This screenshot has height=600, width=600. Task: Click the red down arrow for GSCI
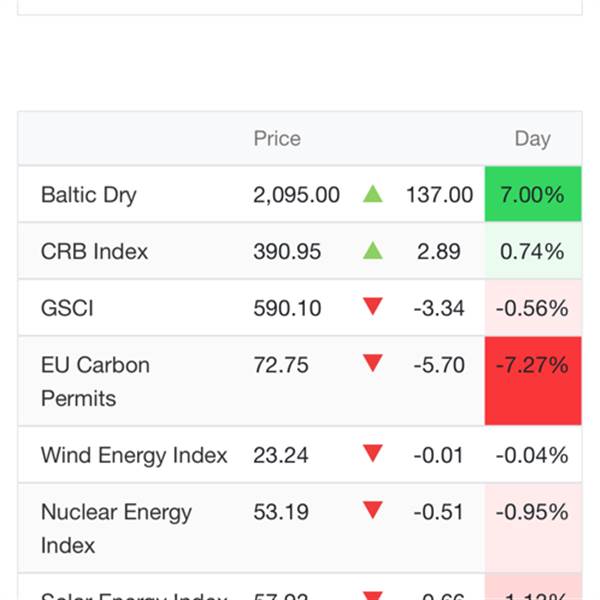point(373,308)
